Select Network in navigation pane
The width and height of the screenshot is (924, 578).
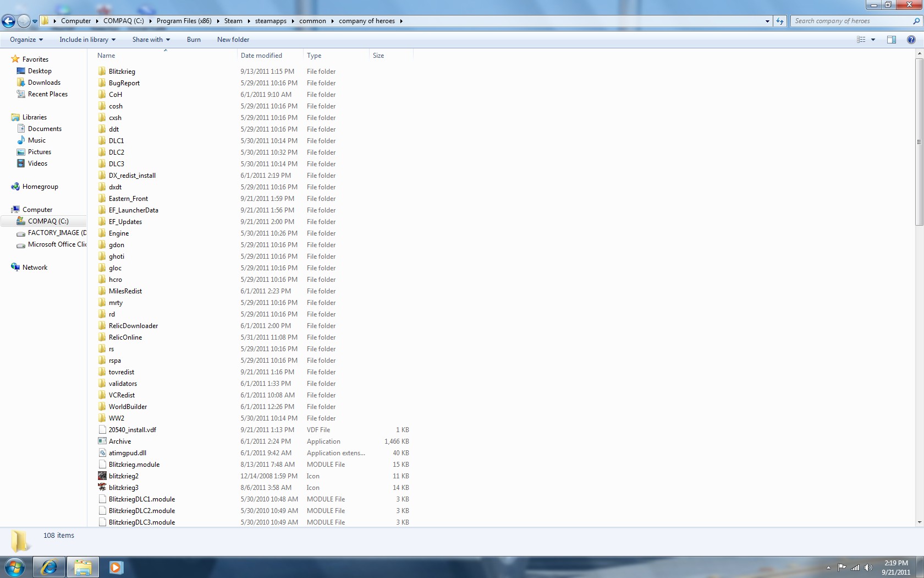click(x=35, y=268)
